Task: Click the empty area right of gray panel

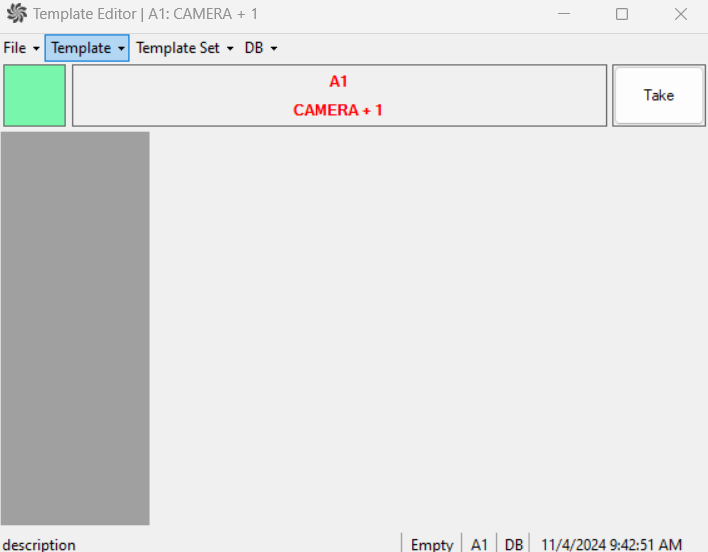Action: pyautogui.click(x=428, y=328)
